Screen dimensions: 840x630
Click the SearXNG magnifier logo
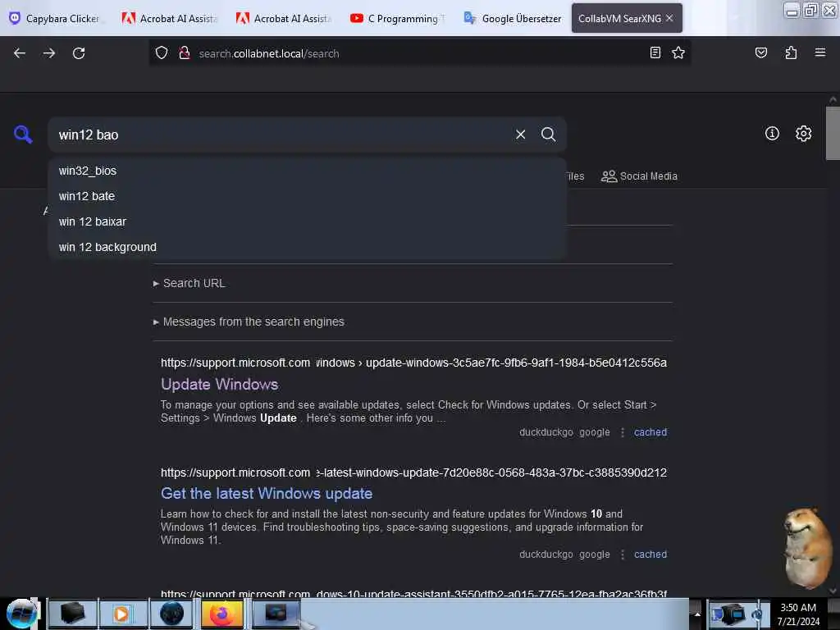coord(23,134)
